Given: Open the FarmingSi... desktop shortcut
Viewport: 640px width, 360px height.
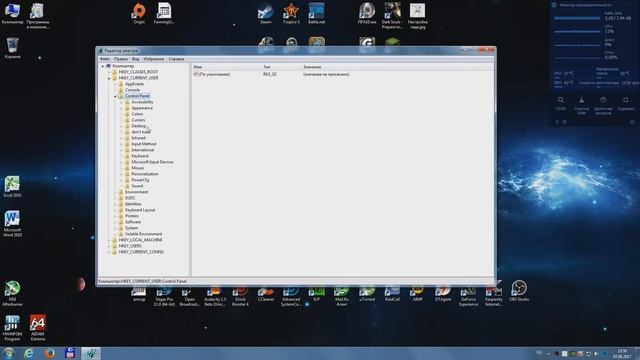Looking at the screenshot, I should [x=164, y=13].
